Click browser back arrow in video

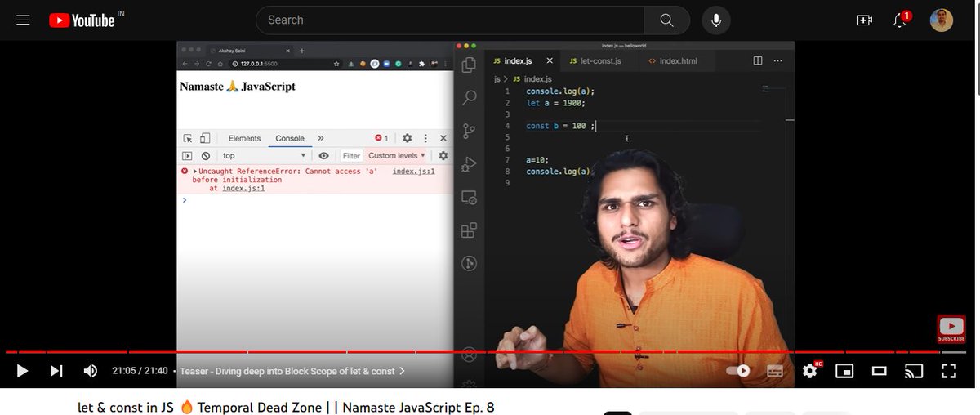point(185,63)
